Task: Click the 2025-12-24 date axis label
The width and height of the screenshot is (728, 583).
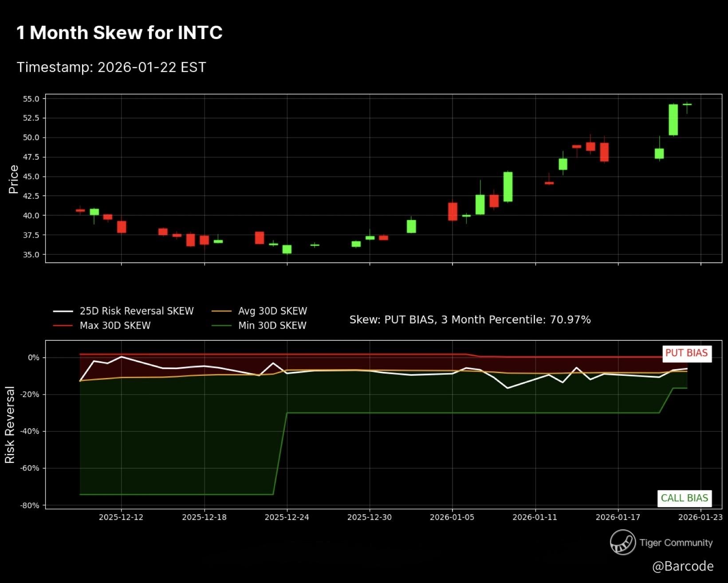Action: point(287,517)
